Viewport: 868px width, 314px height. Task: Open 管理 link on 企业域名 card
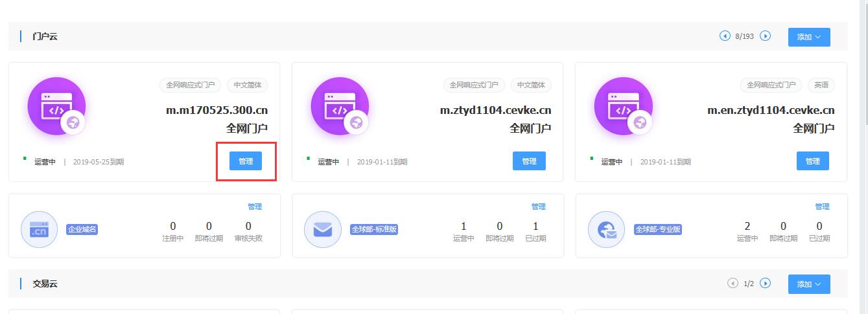coord(255,207)
